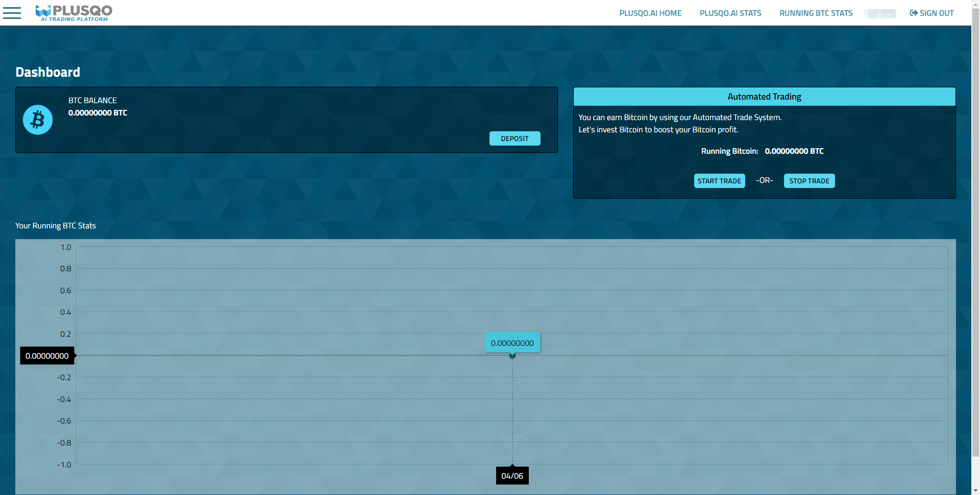Click the -OR- separator text
The width and height of the screenshot is (980, 495).
(764, 180)
